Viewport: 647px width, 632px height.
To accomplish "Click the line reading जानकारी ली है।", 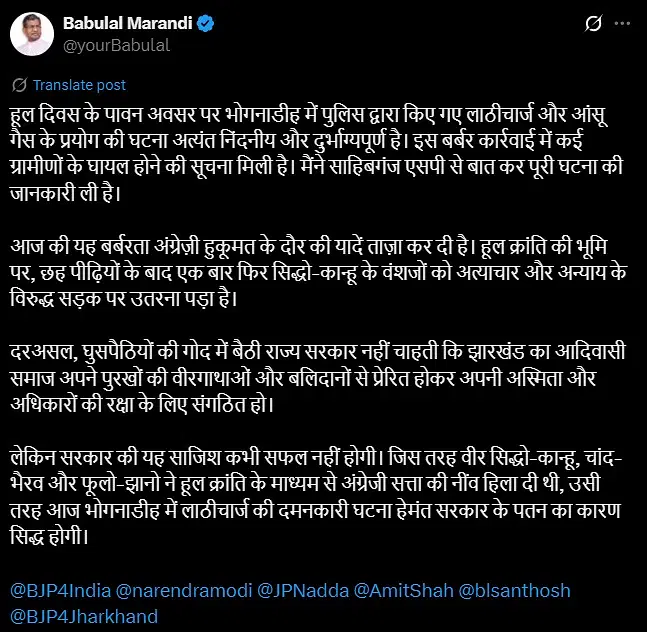I will (65, 193).
